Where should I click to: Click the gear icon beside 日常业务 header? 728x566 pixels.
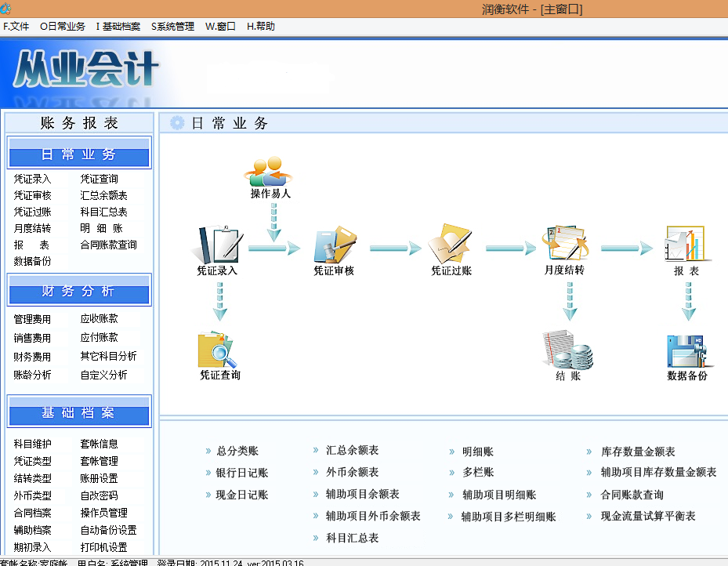click(177, 122)
